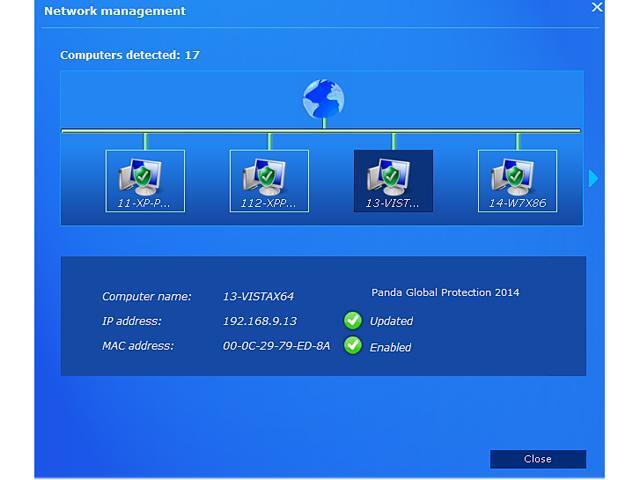Select the 11-XP-P... computer icon
This screenshot has width=640, height=480.
pos(145,181)
